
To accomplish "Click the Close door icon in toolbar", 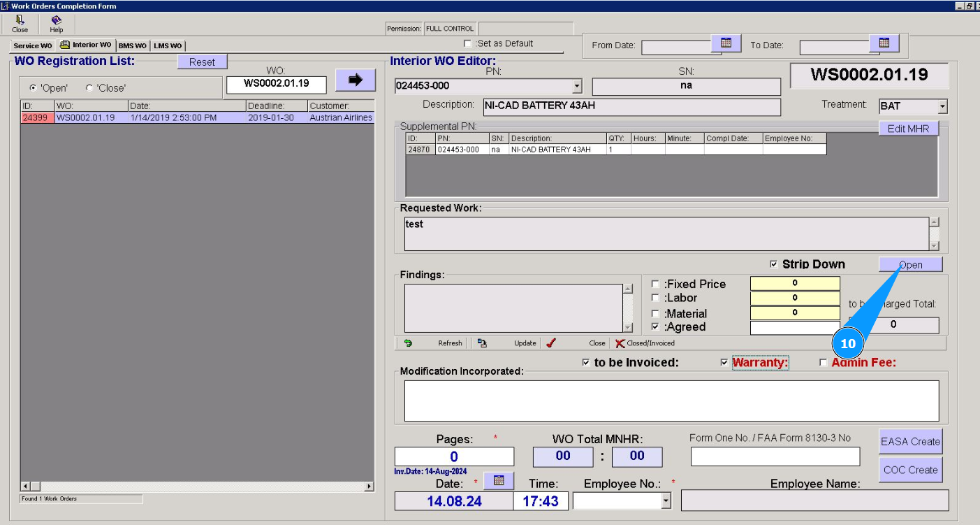I will pyautogui.click(x=20, y=21).
